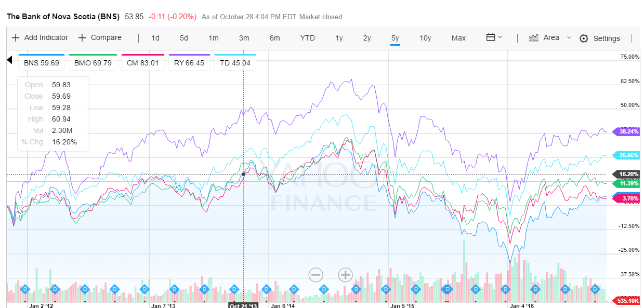
Task: Select the 2y time range
Action: point(367,38)
